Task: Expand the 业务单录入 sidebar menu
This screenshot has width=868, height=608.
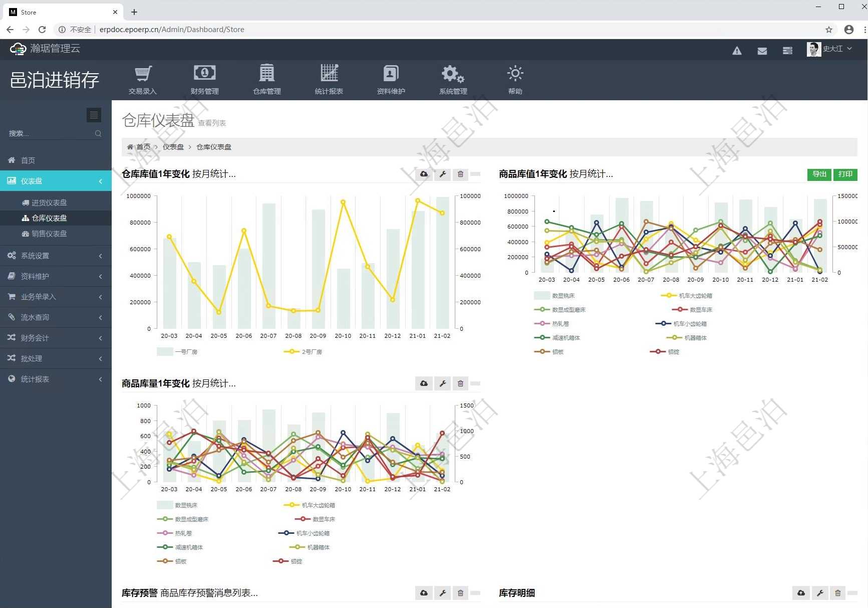Action: click(x=56, y=297)
